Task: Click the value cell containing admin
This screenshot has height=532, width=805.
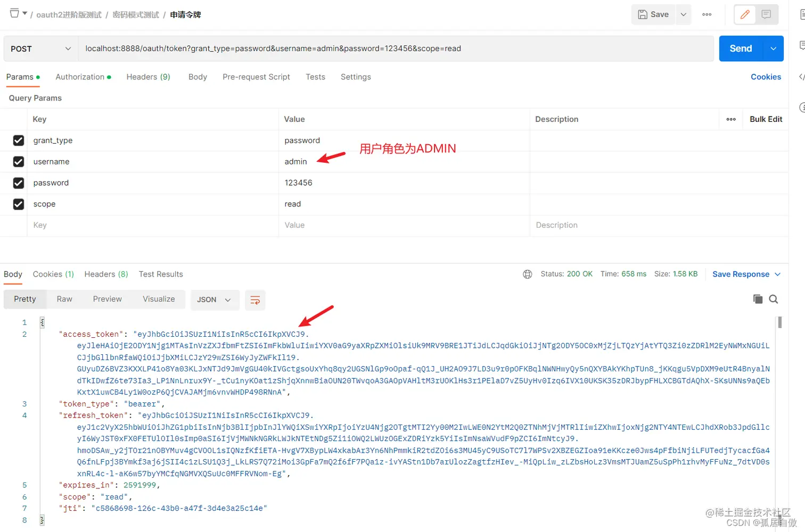Action: coord(404,162)
